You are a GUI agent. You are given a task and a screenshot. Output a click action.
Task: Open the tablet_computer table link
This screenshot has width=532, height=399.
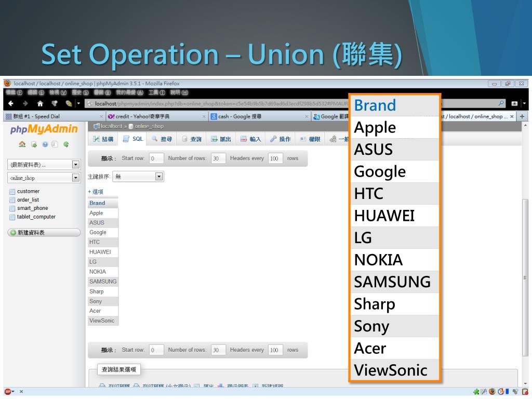coord(36,217)
